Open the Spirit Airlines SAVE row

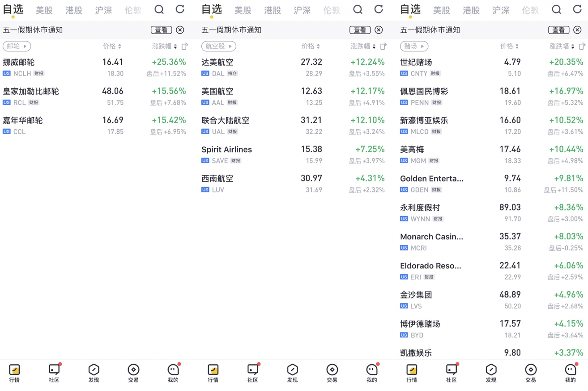[x=293, y=154]
